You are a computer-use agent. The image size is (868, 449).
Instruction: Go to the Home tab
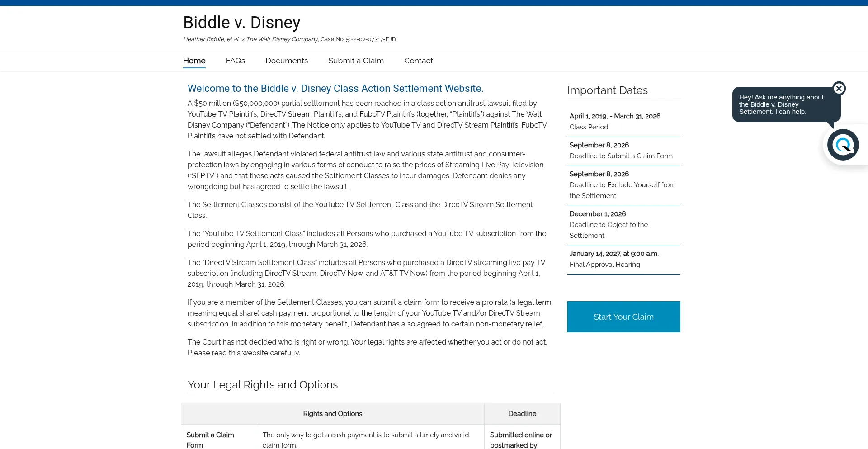194,61
